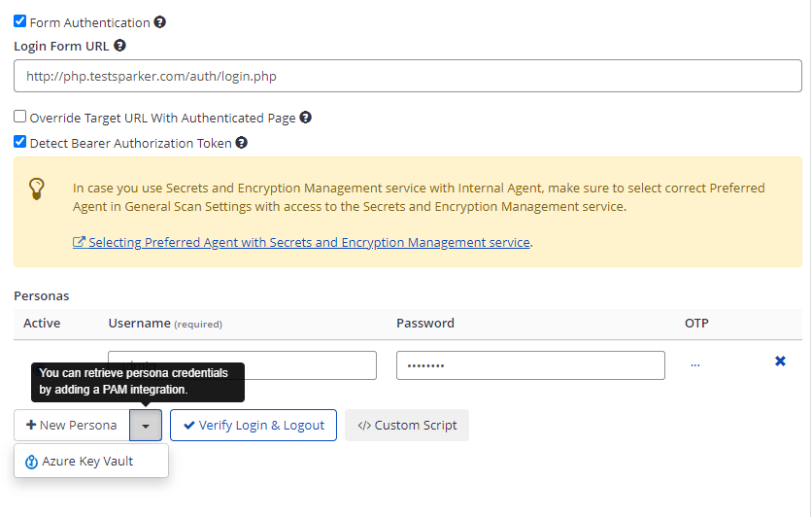Uncheck the Form Authentication checkbox

tap(20, 21)
